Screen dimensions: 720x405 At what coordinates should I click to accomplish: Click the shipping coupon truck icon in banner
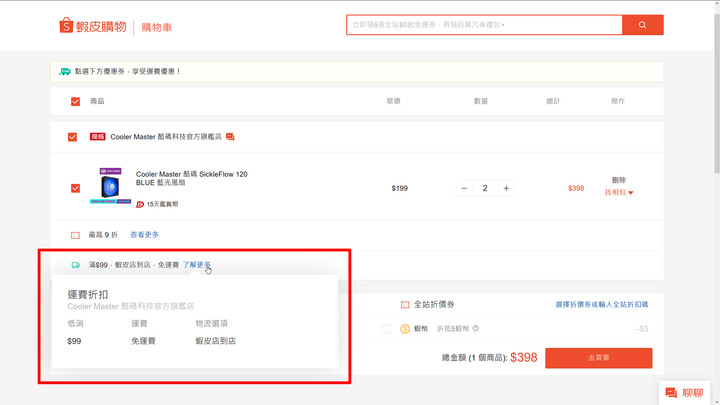(x=65, y=72)
